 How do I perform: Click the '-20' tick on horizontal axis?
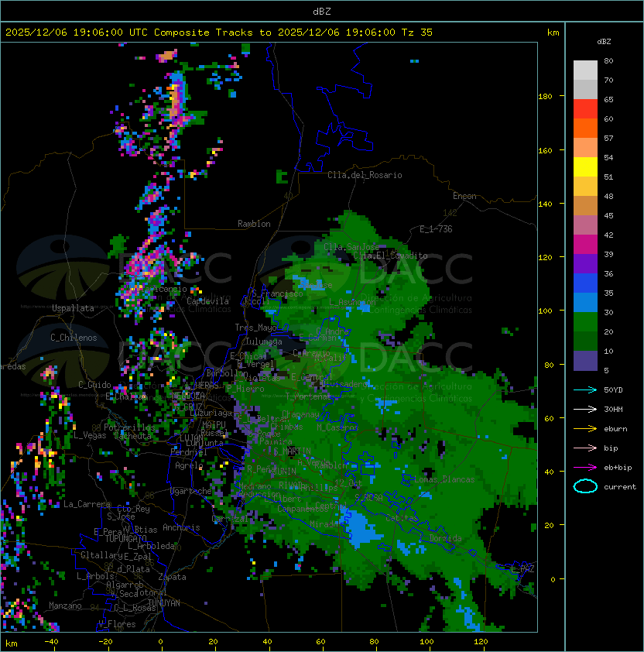coord(105,642)
